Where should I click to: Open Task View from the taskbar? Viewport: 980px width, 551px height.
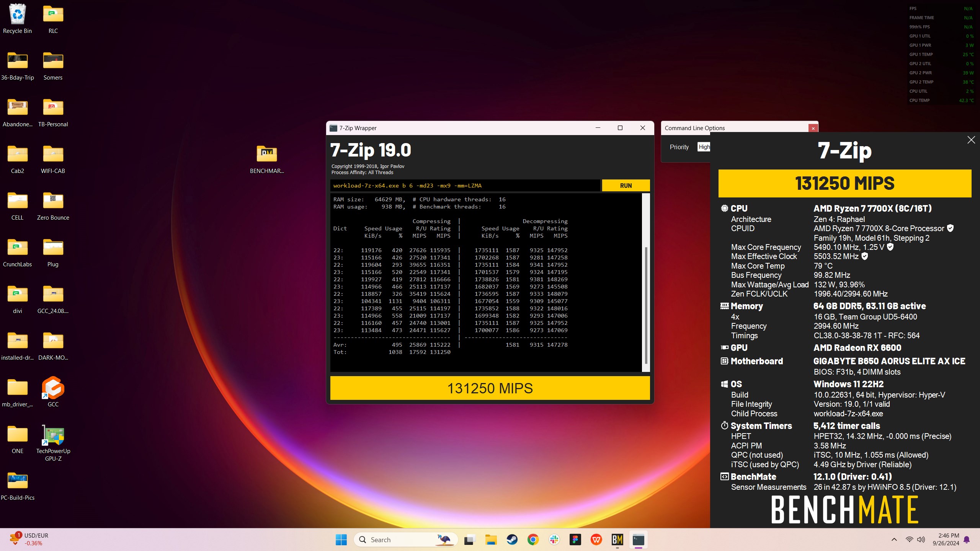tap(469, 540)
